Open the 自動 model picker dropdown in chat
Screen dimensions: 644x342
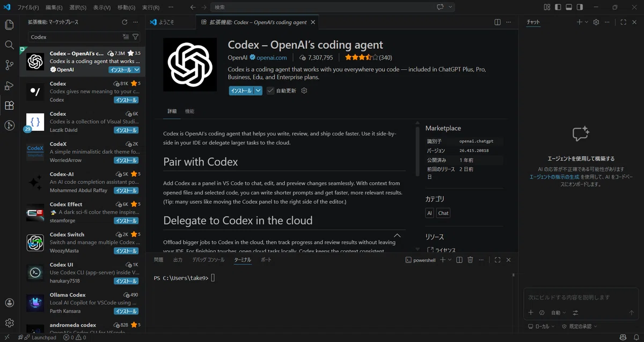click(x=559, y=313)
